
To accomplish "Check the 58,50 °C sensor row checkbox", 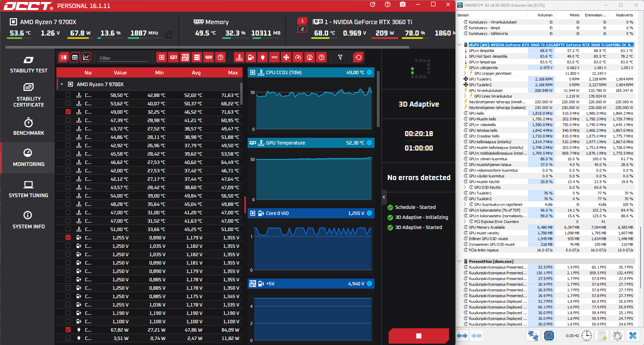I will coord(68,95).
